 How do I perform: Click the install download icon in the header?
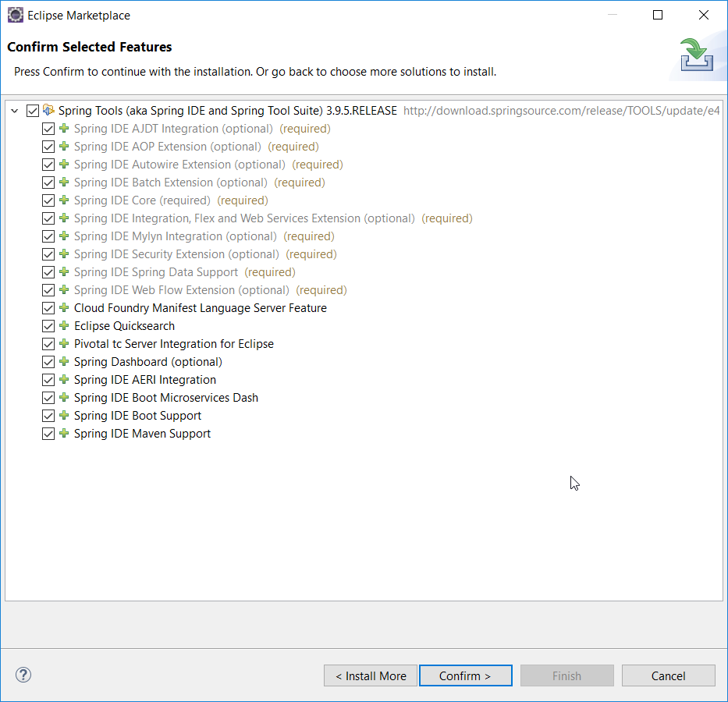click(697, 55)
